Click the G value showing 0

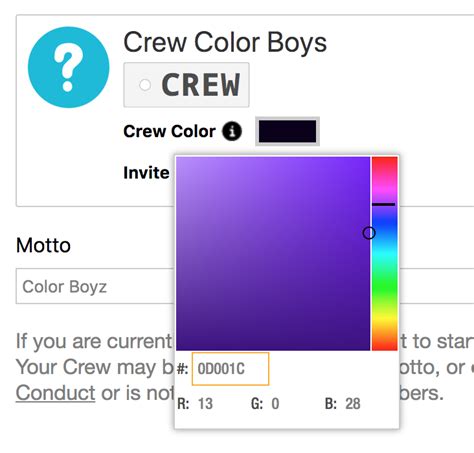pos(275,404)
